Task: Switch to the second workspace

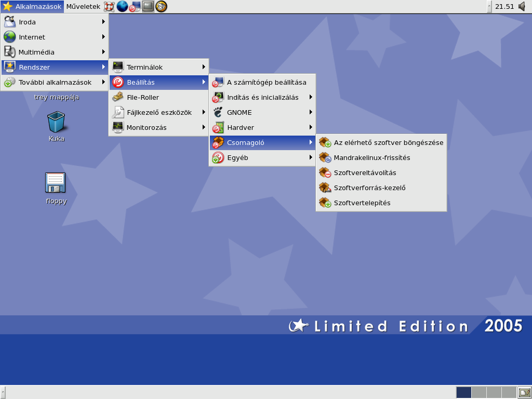Action: pyautogui.click(x=479, y=393)
